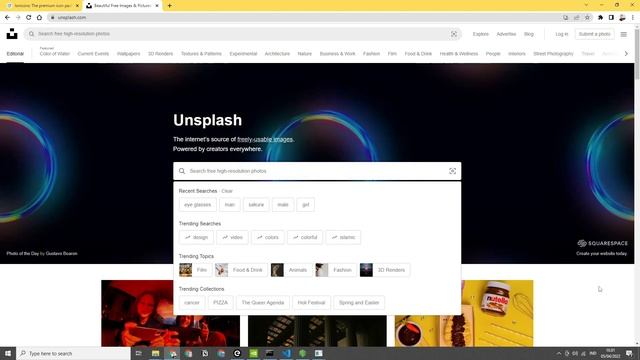The image size is (640, 360).
Task: Click the Film trending topic thumbnail
Action: (185, 270)
